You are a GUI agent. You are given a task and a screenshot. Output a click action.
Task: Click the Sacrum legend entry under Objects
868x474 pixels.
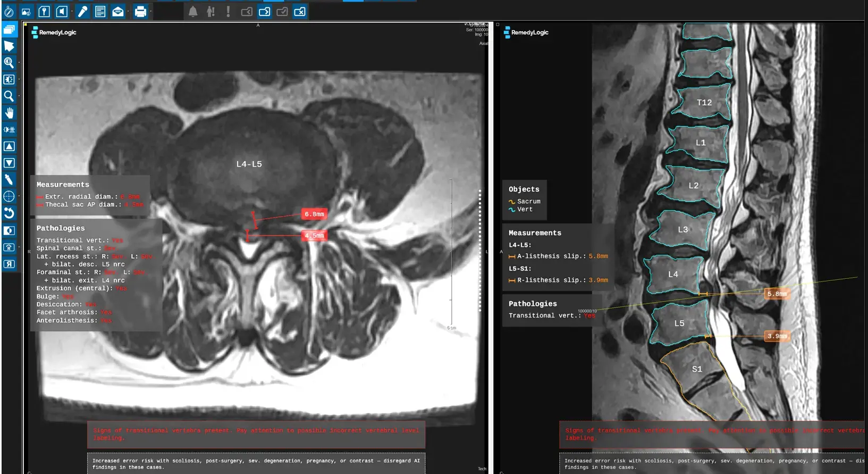pyautogui.click(x=525, y=201)
